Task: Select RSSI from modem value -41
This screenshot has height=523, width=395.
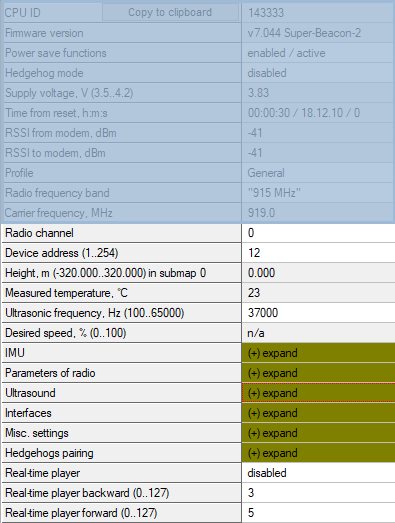Action: 318,133
